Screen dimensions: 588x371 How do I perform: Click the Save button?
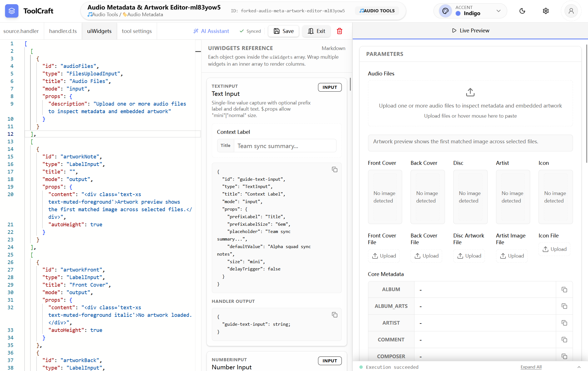[283, 31]
